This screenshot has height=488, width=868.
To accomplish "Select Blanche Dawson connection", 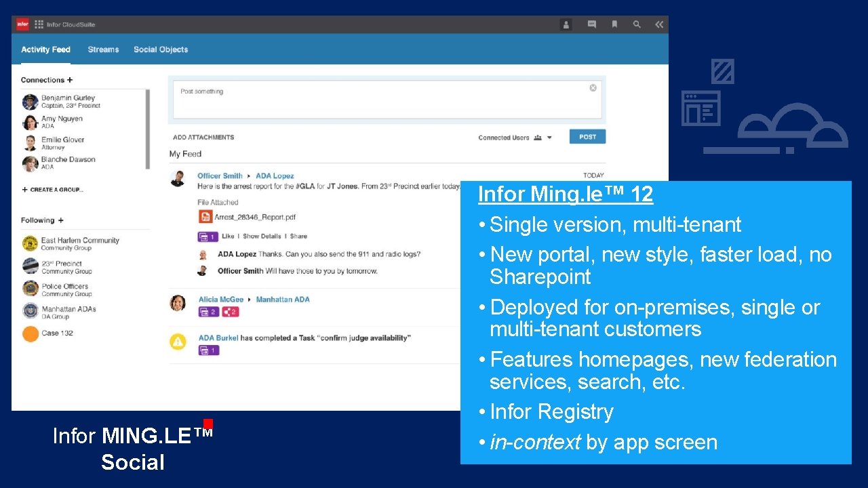I will 68,163.
